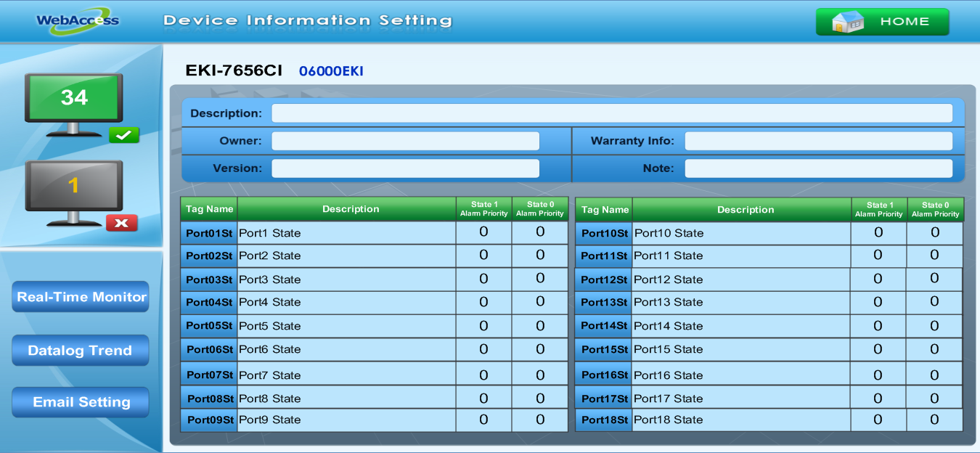Image resolution: width=980 pixels, height=453 pixels.
Task: Select tag Port09St
Action: pos(209,420)
